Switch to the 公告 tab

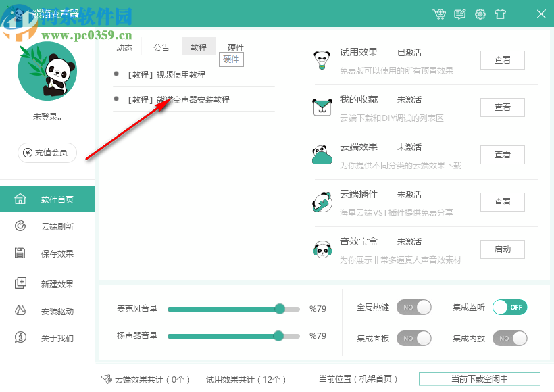tap(161, 47)
